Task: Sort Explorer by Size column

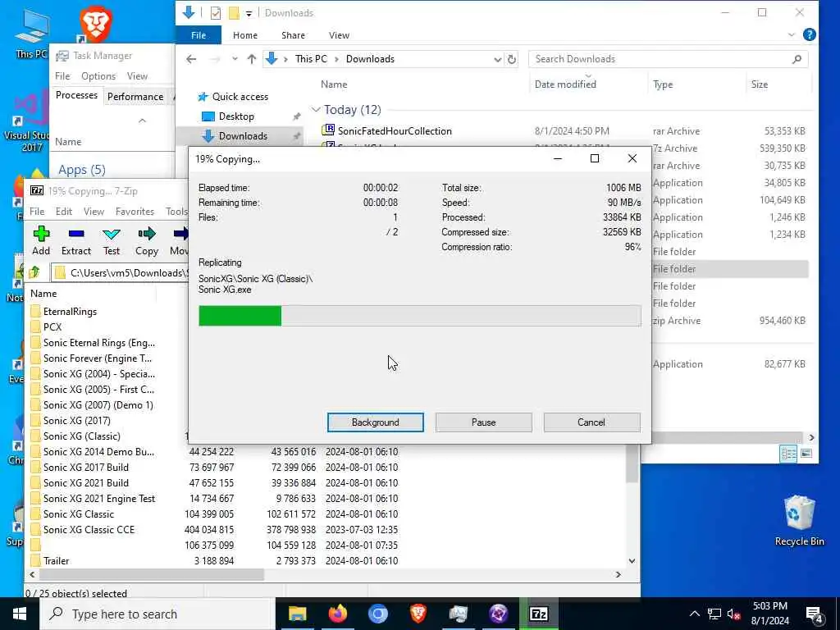Action: click(x=759, y=84)
